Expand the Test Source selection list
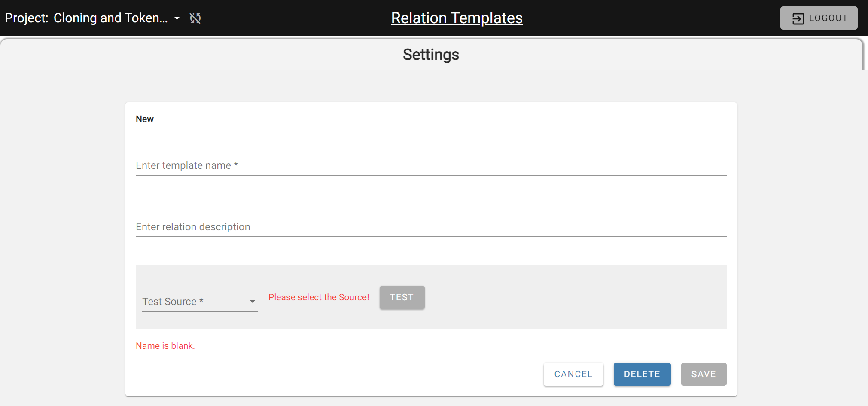Image resolution: width=868 pixels, height=406 pixels. click(200, 301)
